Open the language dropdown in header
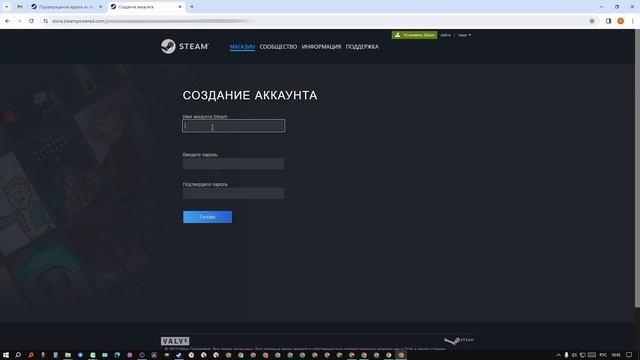 click(x=464, y=35)
